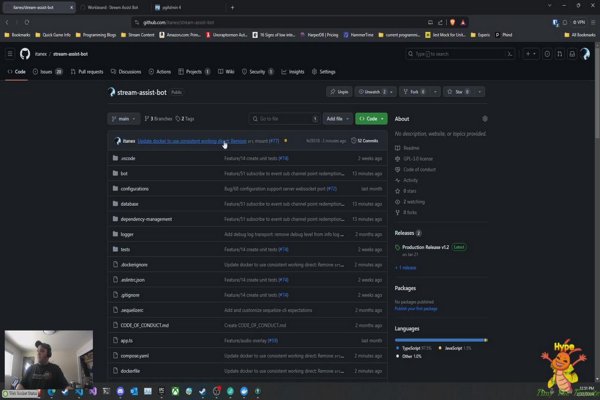Screen dimensions: 600x400
Task: Edit About details with gear icon
Action: pos(485,119)
